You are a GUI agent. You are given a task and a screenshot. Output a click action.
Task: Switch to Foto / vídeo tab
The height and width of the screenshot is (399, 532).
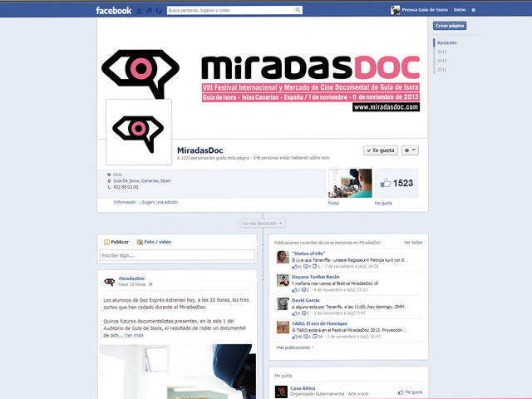click(154, 241)
